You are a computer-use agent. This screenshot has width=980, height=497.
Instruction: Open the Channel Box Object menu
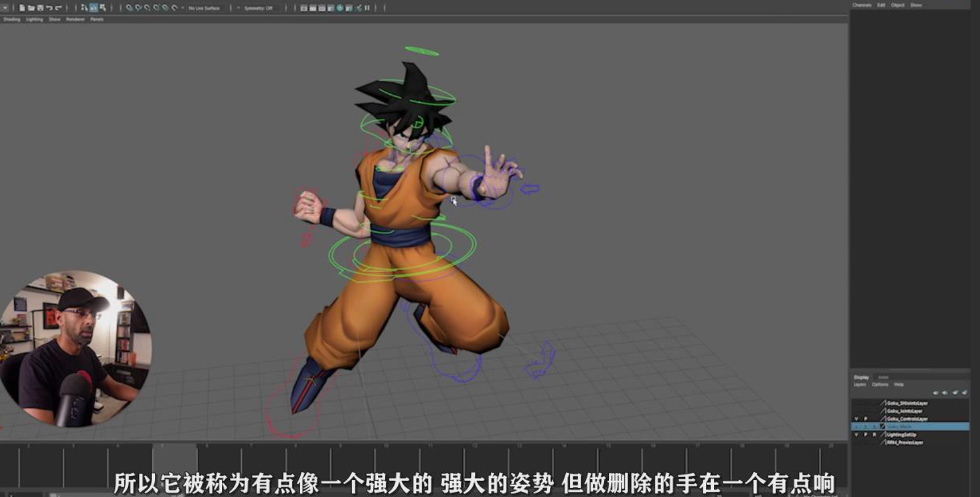coord(898,5)
